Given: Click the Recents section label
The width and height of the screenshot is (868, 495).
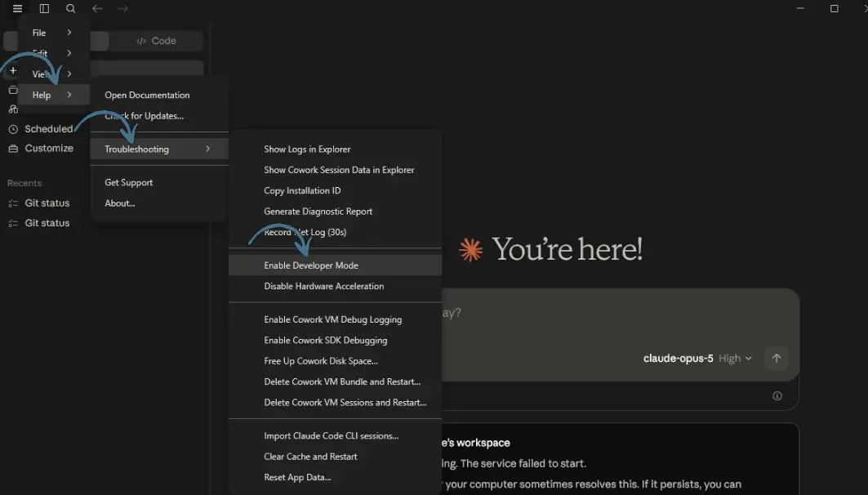Looking at the screenshot, I should pos(24,183).
